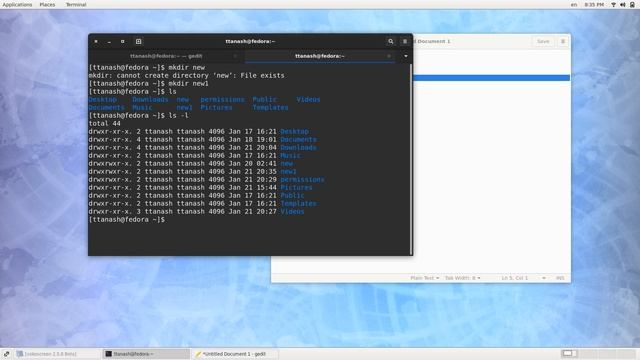Select the first workspace in switcher
640x360 pixels.
(569, 353)
